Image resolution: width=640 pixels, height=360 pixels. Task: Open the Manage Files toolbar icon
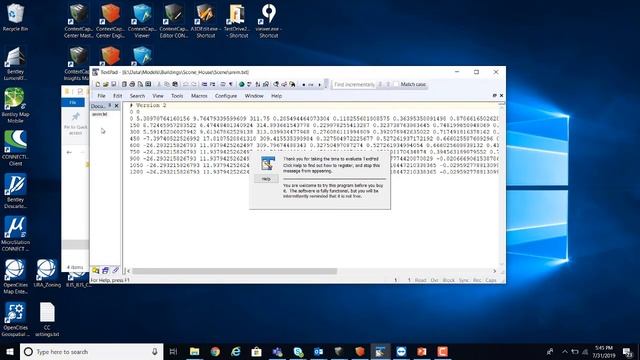(124, 84)
